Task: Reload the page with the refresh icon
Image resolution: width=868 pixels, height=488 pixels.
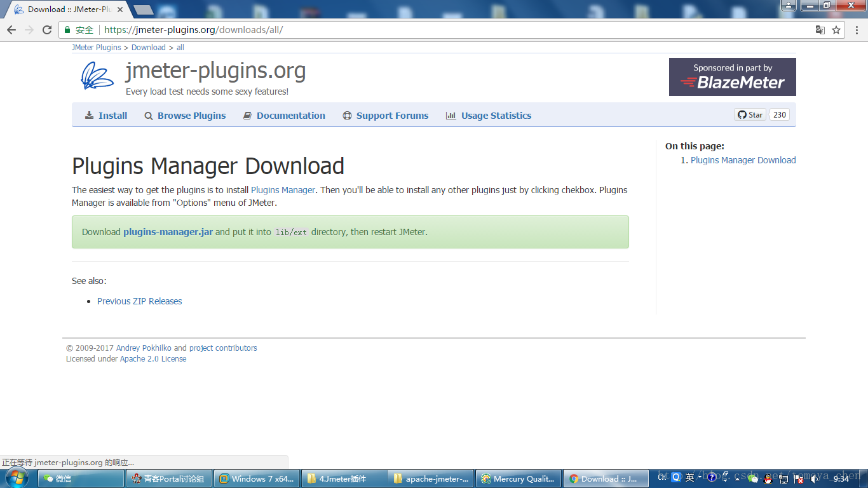Action: pyautogui.click(x=47, y=30)
